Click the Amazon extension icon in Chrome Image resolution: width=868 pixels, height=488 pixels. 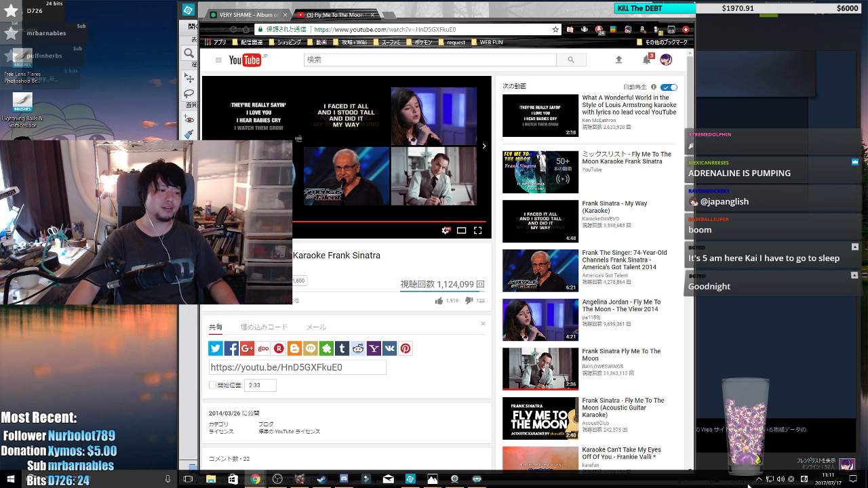642,29
